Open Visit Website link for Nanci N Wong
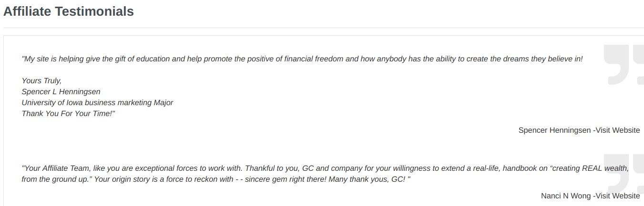Viewport: 644px width, 206px height. [x=618, y=196]
